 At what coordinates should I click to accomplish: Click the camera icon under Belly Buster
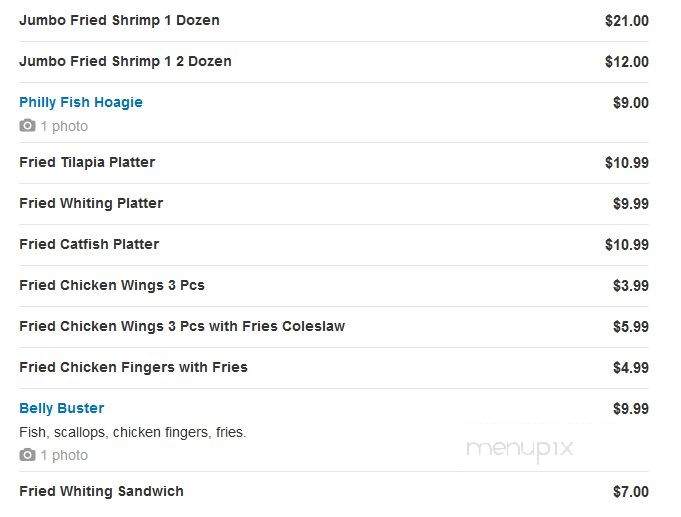tap(27, 455)
